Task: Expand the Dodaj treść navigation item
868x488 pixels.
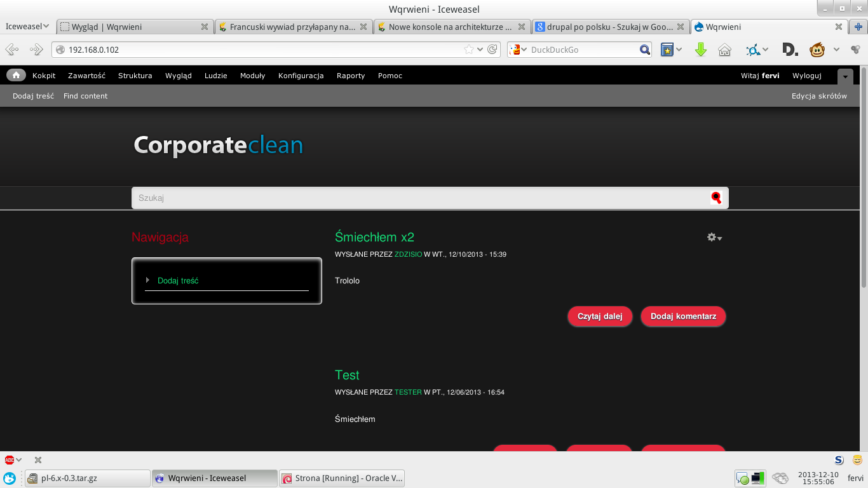Action: click(x=147, y=280)
